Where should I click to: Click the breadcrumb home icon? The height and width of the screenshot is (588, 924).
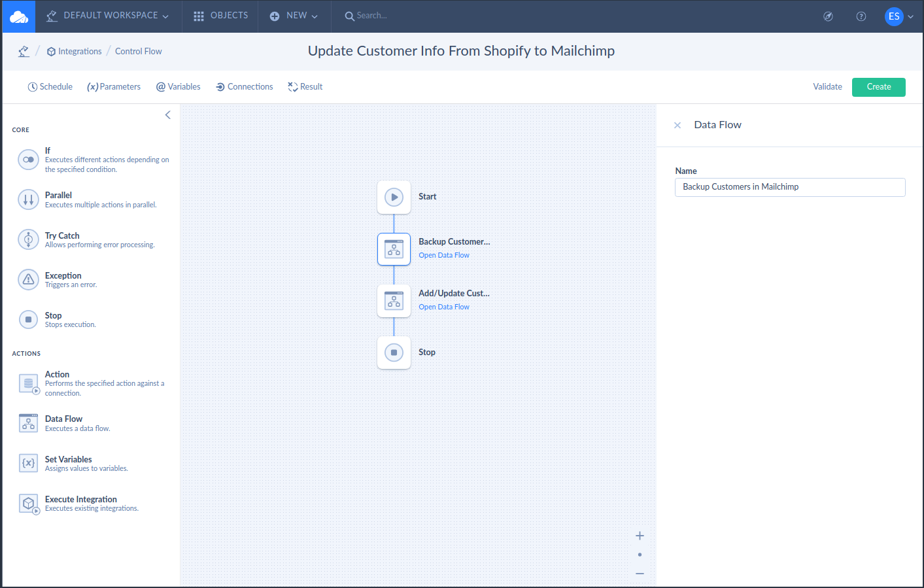tap(24, 51)
